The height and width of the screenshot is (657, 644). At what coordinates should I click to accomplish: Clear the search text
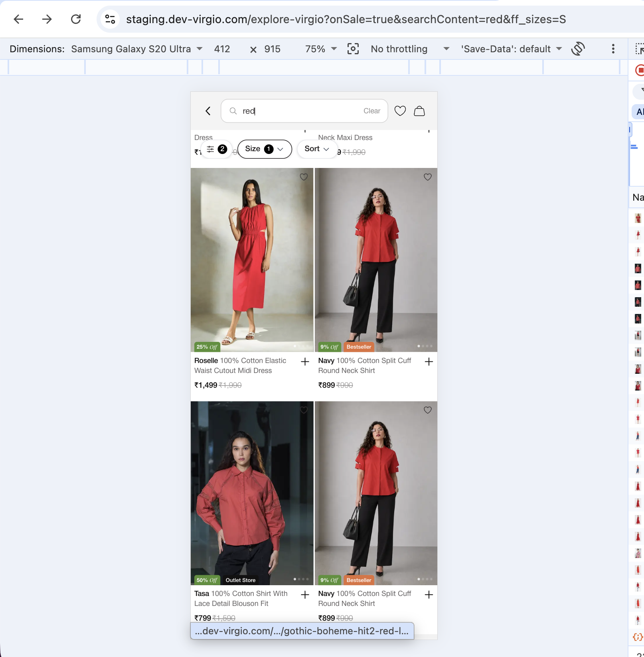click(x=372, y=111)
